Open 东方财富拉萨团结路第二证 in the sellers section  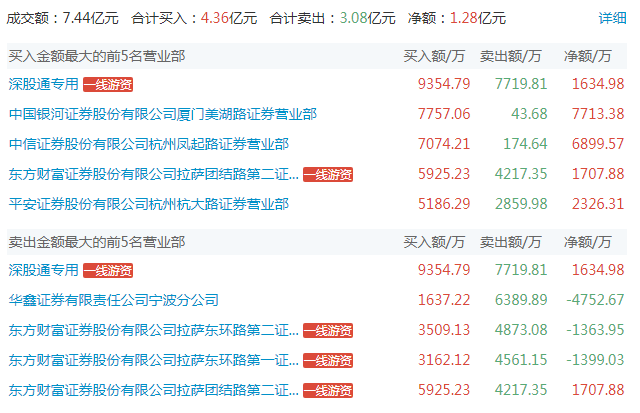pos(153,390)
